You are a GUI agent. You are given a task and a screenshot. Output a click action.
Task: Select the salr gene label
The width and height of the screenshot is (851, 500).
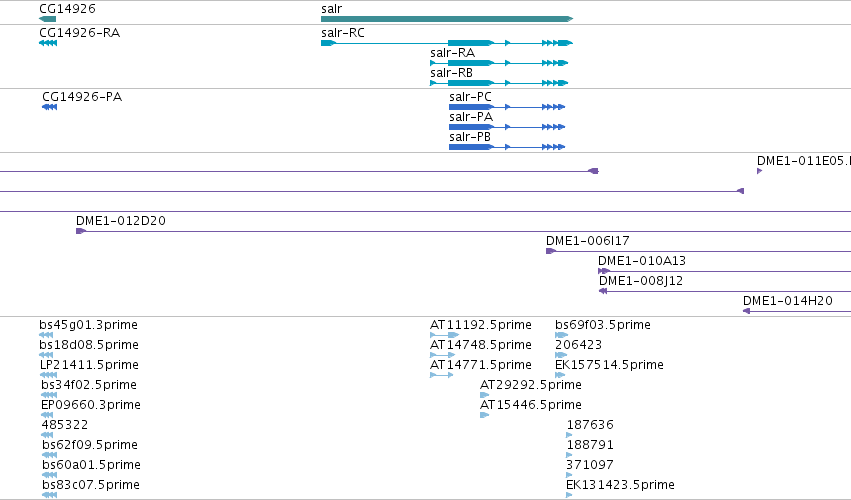click(x=332, y=9)
